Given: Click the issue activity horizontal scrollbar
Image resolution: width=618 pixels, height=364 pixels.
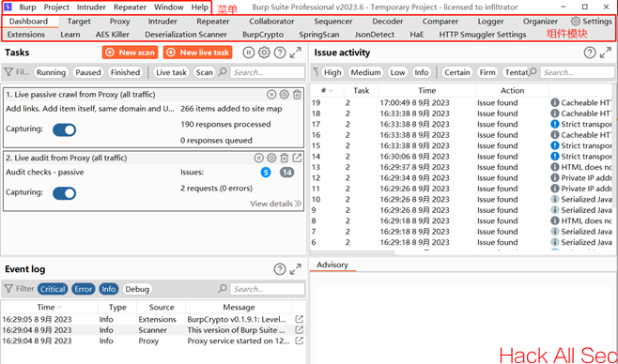Looking at the screenshot, I should [353, 253].
